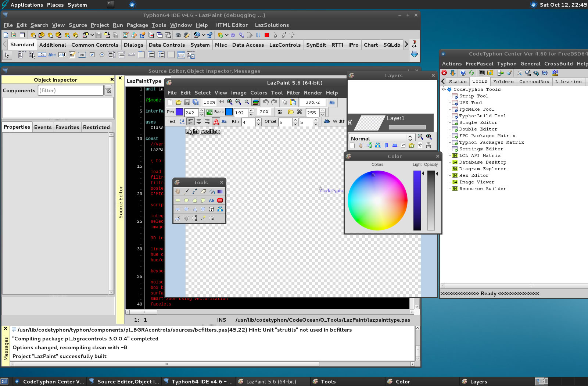Enable left text alignment

click(x=190, y=121)
